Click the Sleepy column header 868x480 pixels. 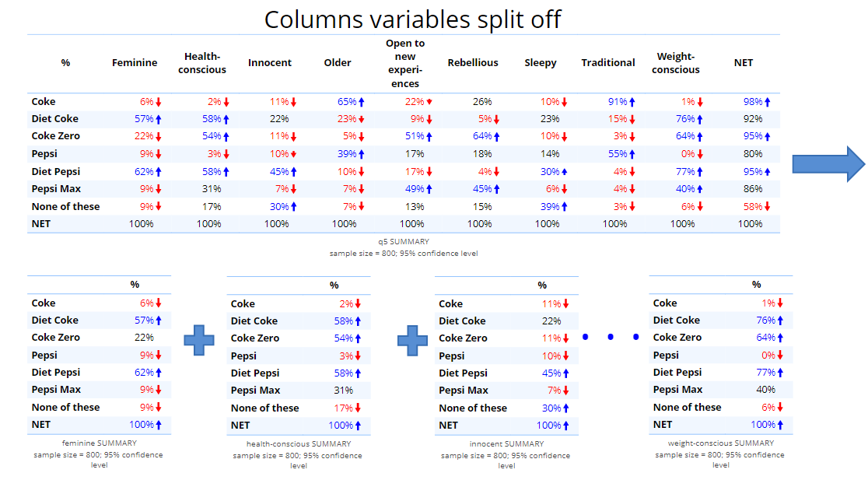click(541, 63)
